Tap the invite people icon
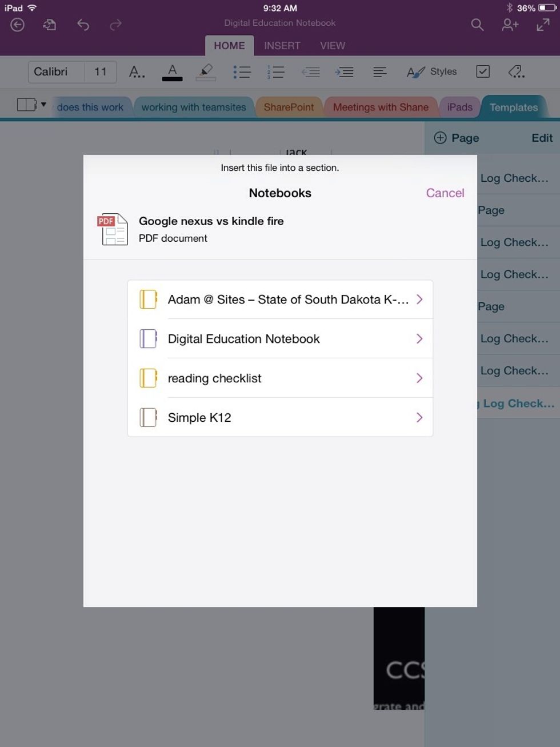The image size is (560, 747). [509, 25]
